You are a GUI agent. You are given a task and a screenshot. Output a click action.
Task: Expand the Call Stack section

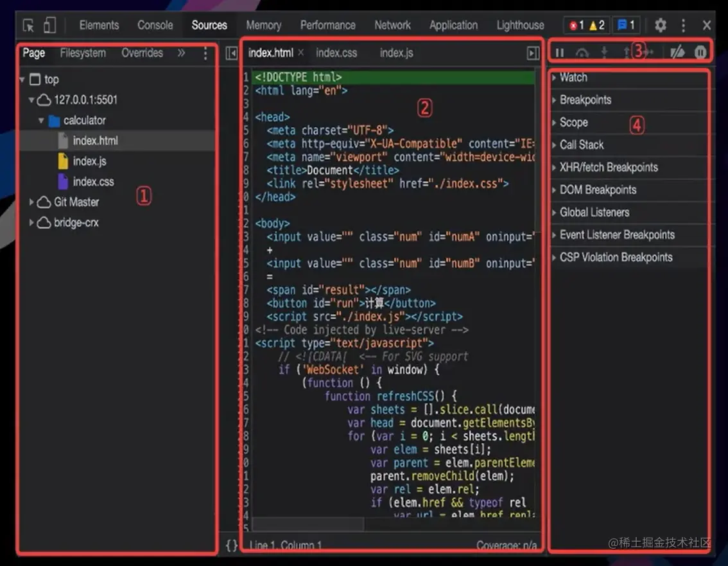[x=629, y=145]
